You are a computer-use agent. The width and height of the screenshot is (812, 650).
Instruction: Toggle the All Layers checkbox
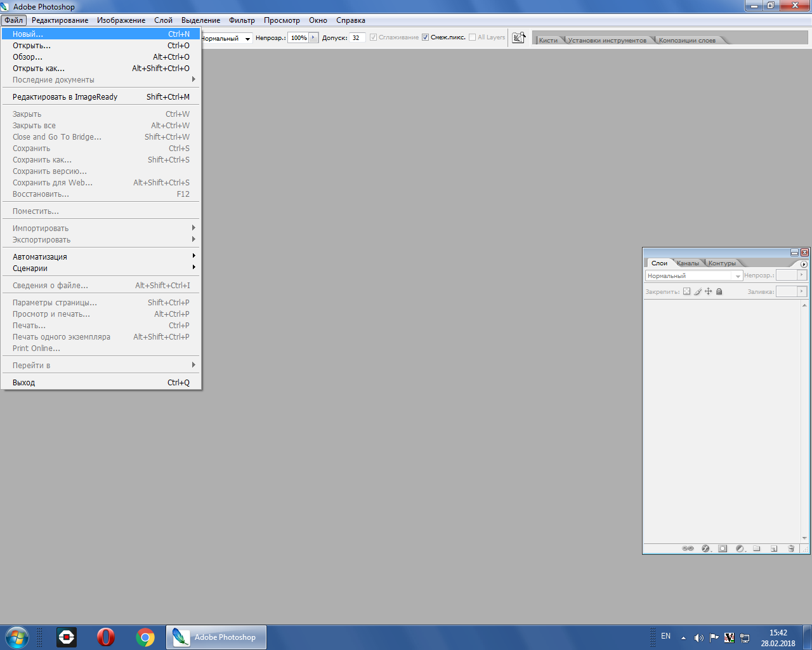pos(472,37)
